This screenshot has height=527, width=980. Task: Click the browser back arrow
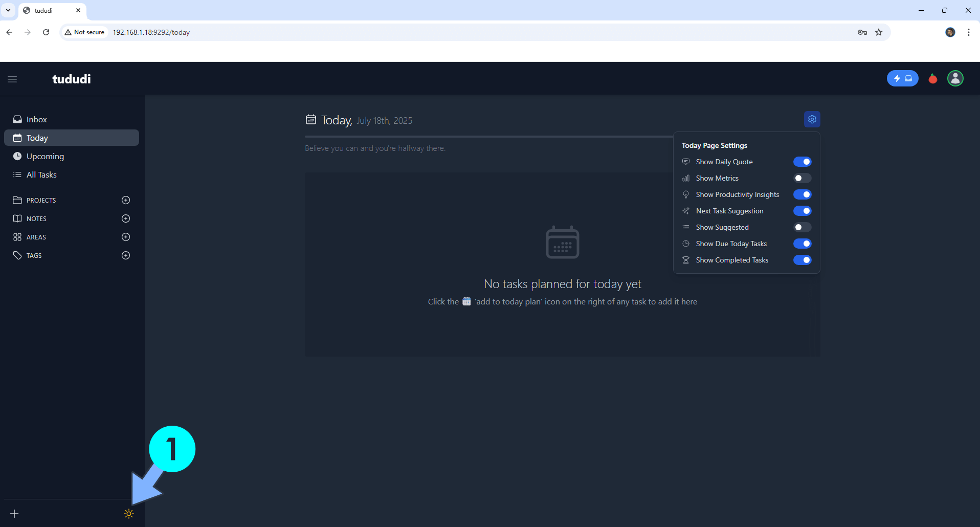coord(9,32)
